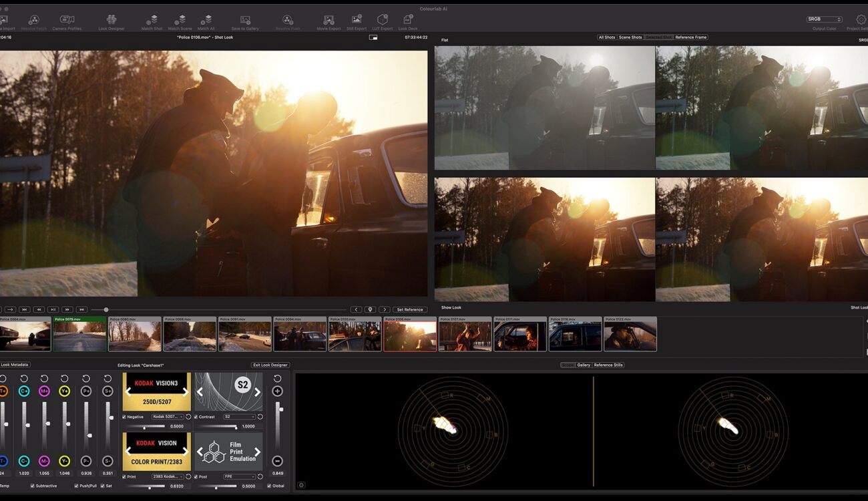This screenshot has width=868, height=501.
Task: Click the Resolve Push icon
Action: (288, 20)
